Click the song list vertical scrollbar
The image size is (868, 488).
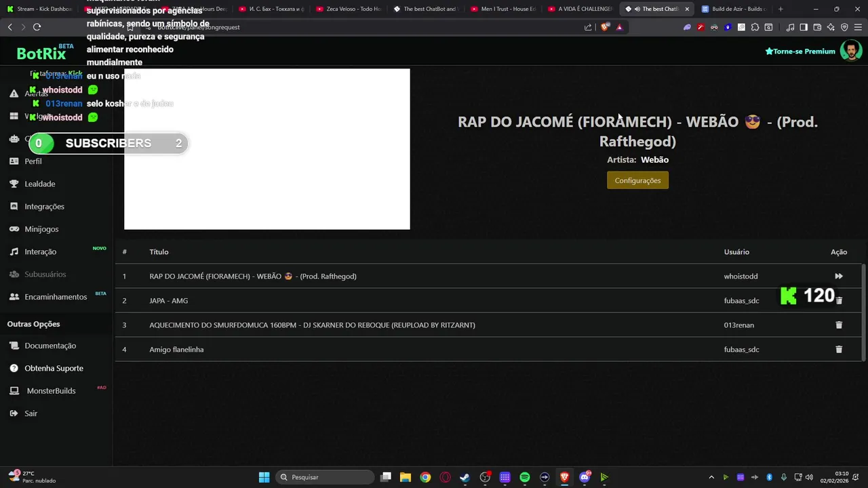[863, 312]
